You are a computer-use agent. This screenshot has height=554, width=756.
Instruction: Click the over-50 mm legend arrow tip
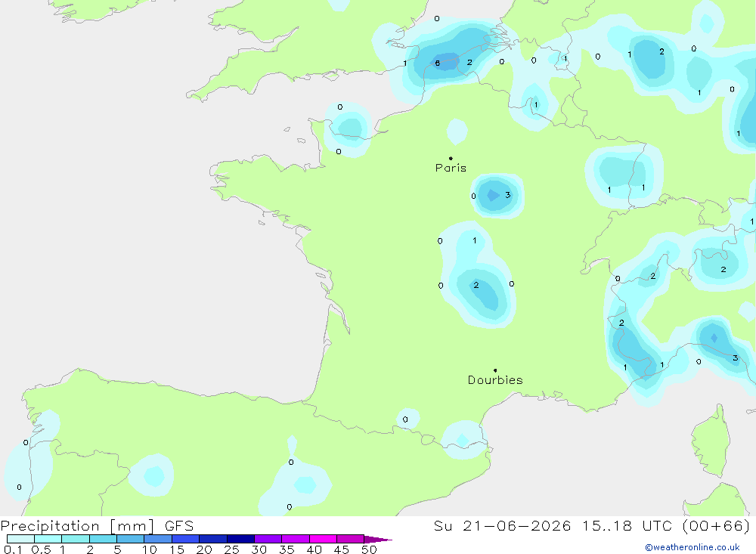click(378, 540)
